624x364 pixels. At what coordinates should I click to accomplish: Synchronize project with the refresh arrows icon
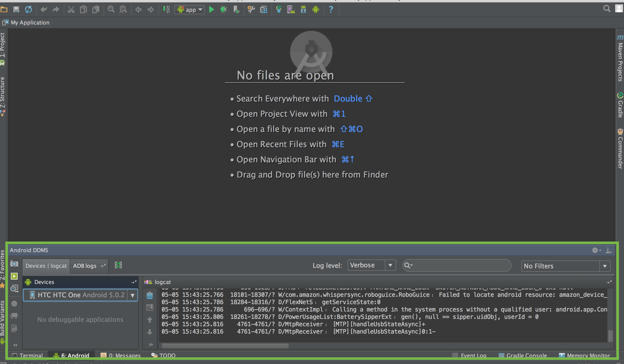(x=28, y=9)
